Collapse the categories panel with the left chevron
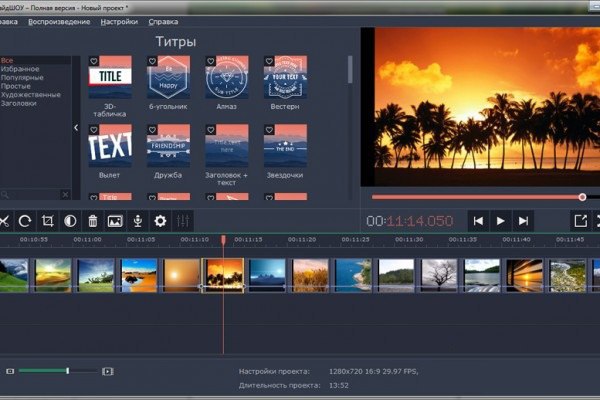The height and width of the screenshot is (400, 600). tap(76, 127)
